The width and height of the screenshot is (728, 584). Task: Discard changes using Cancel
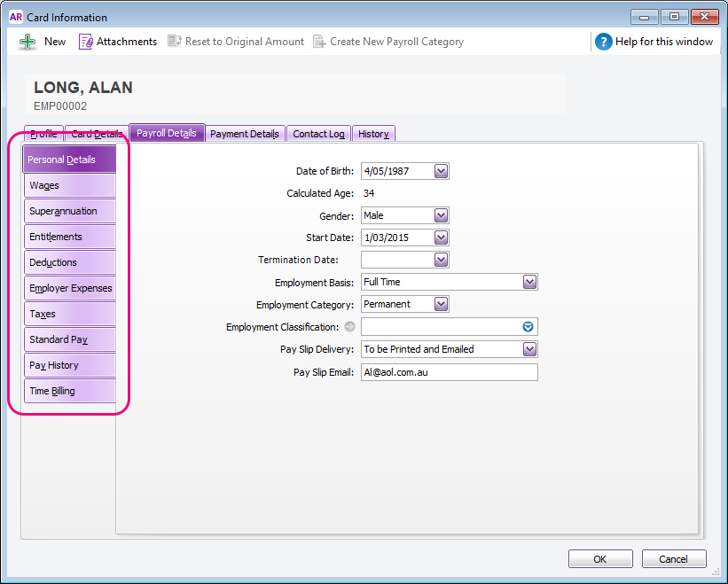coord(674,558)
